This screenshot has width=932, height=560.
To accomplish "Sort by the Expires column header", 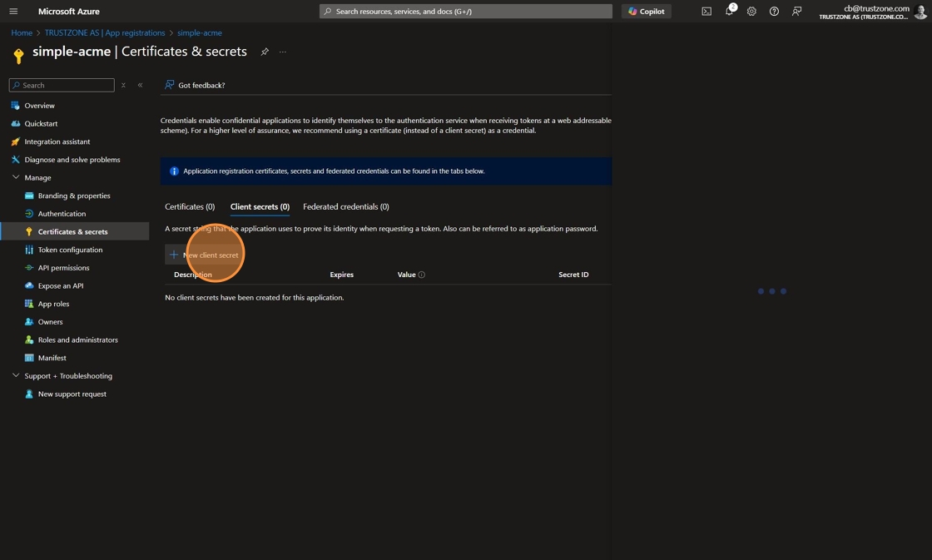I will (342, 275).
